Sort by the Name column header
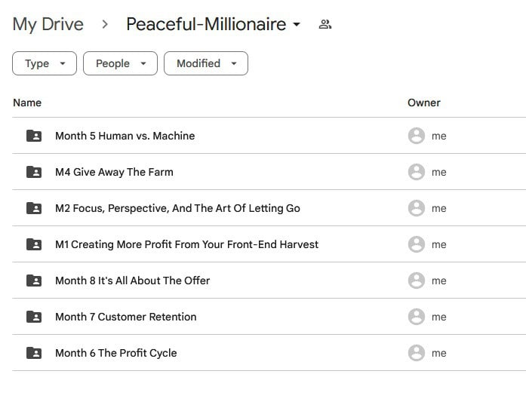The image size is (526, 420). coord(27,103)
